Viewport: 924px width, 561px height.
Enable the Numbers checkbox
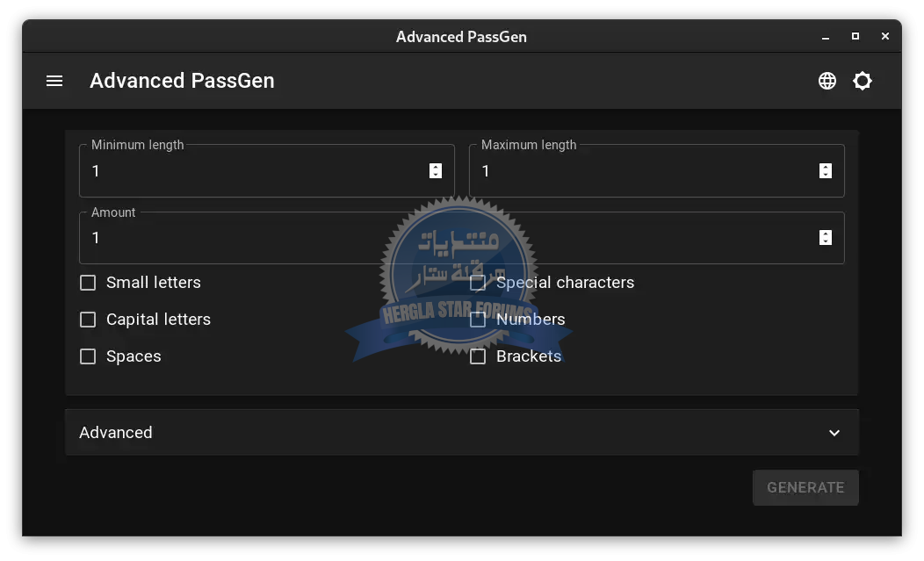(x=478, y=320)
